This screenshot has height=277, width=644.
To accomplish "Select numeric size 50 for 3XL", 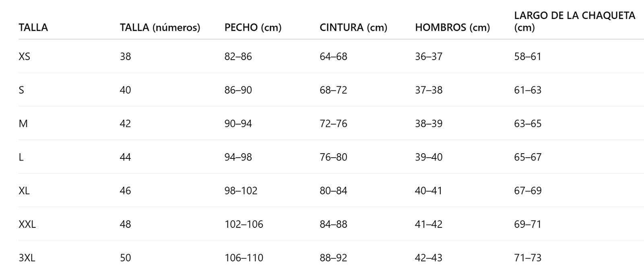I will pos(125,258).
